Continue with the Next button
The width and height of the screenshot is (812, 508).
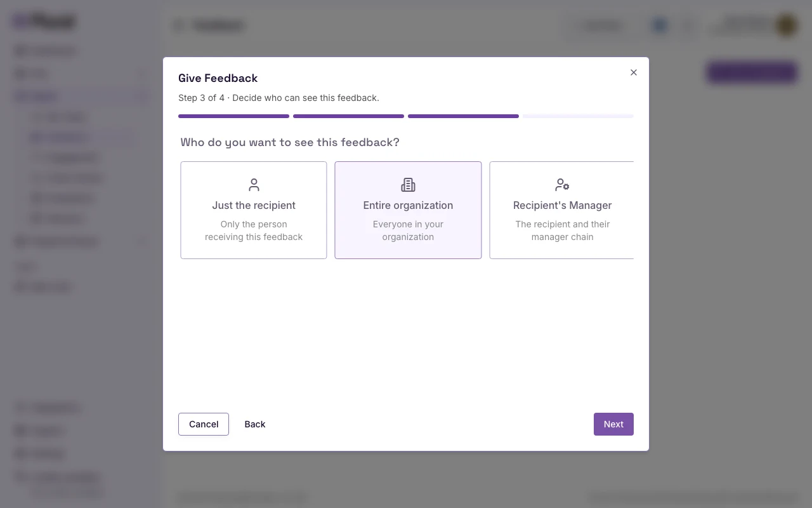point(613,424)
